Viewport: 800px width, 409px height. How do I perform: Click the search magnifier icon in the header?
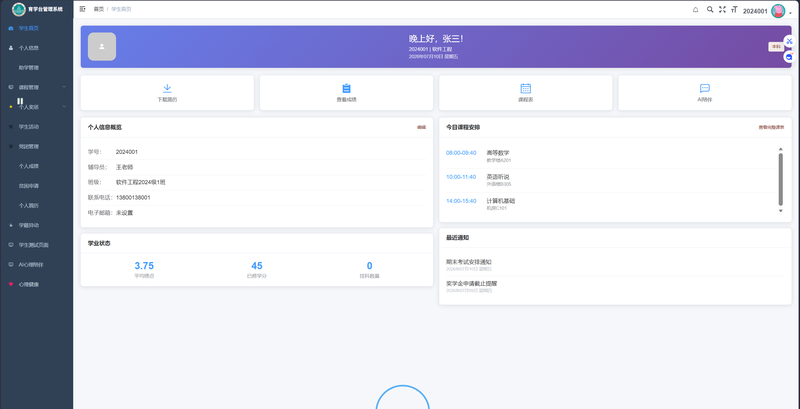tap(710, 9)
